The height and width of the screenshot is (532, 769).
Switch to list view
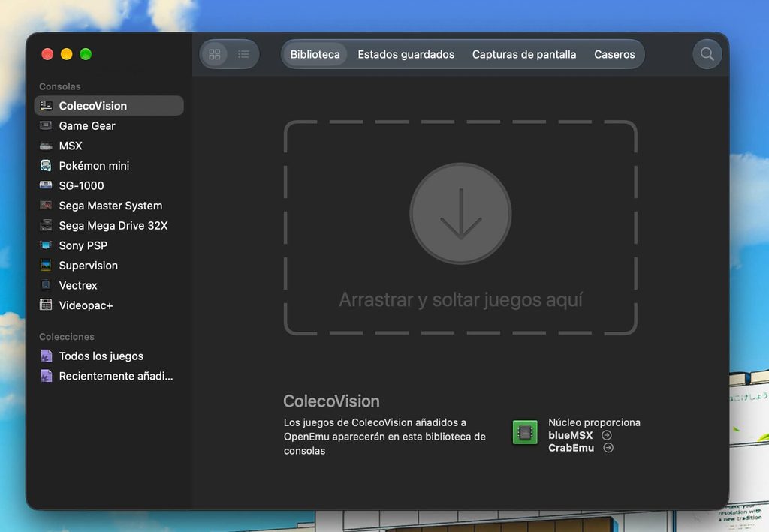pos(244,54)
